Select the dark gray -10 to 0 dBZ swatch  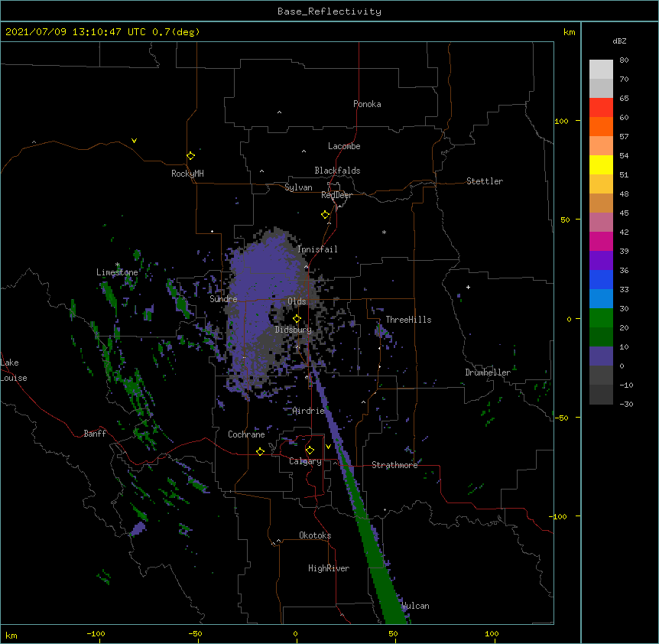(601, 376)
